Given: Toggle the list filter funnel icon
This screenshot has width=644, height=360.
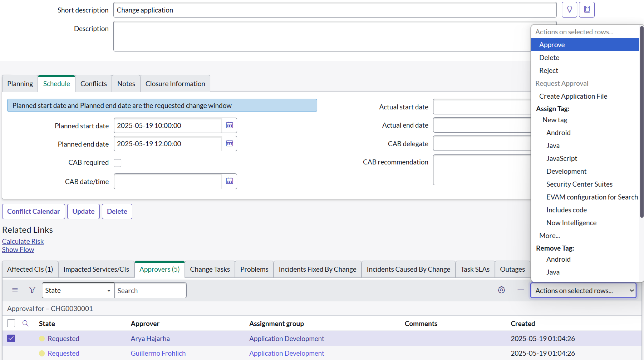Looking at the screenshot, I should click(32, 290).
